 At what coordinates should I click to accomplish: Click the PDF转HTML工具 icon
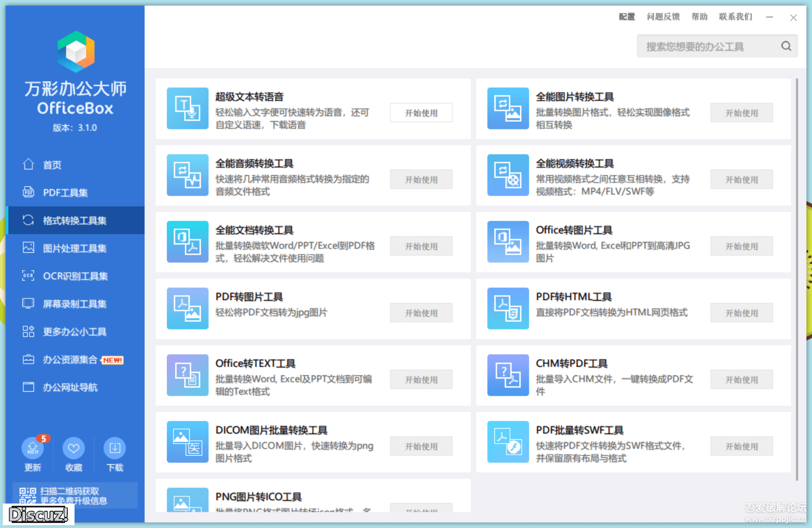tap(508, 308)
